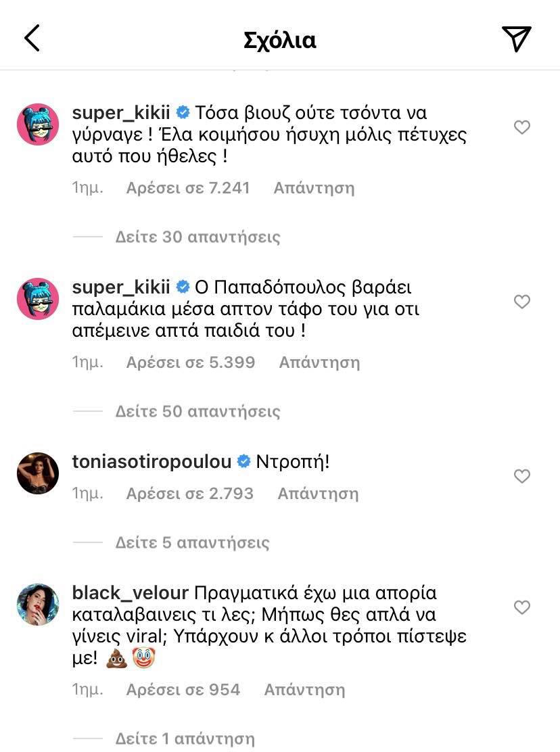The image size is (560, 752).
Task: Tap the back arrow icon
Action: pos(32,39)
